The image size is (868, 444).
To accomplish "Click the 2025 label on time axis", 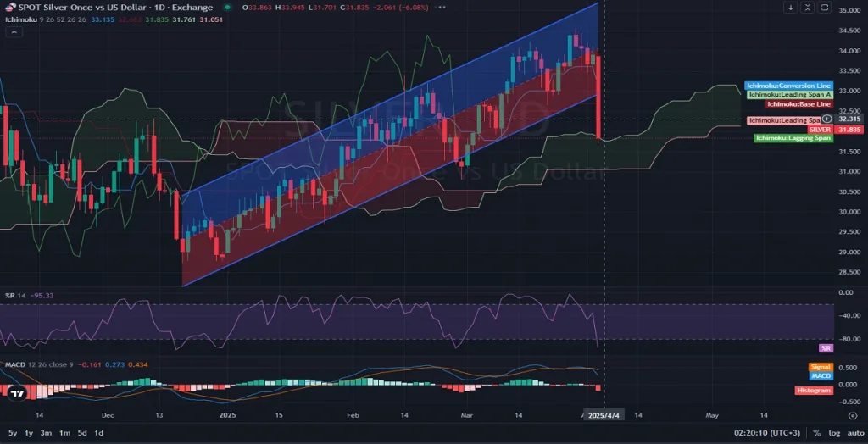I will (227, 415).
